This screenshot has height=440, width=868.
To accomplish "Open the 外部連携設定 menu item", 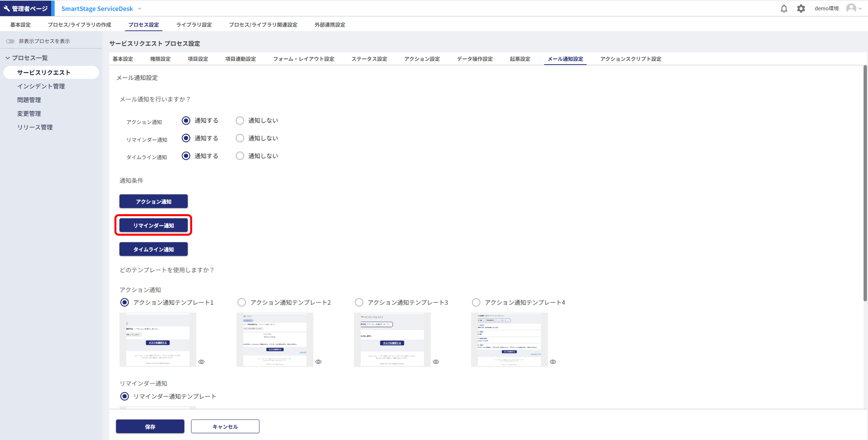I will [329, 24].
